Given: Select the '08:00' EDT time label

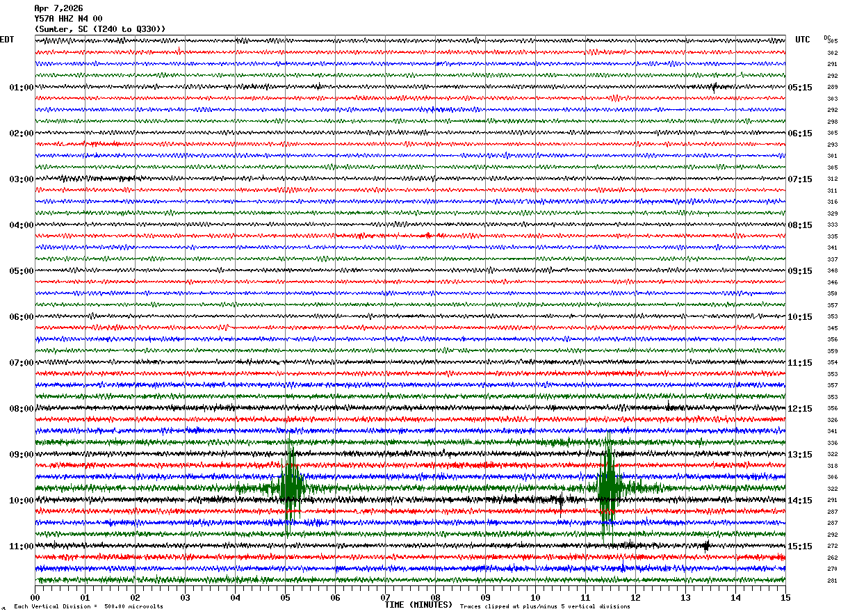Looking at the screenshot, I should (x=22, y=409).
